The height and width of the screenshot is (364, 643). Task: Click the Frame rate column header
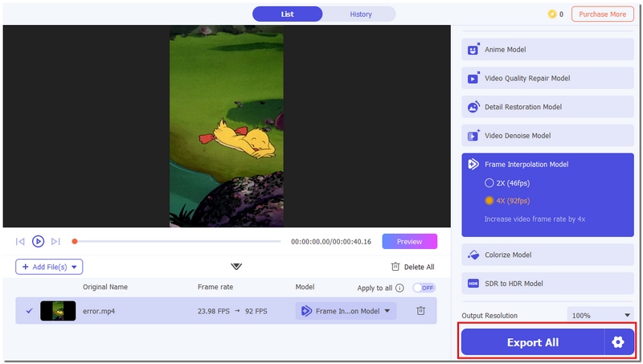point(215,287)
